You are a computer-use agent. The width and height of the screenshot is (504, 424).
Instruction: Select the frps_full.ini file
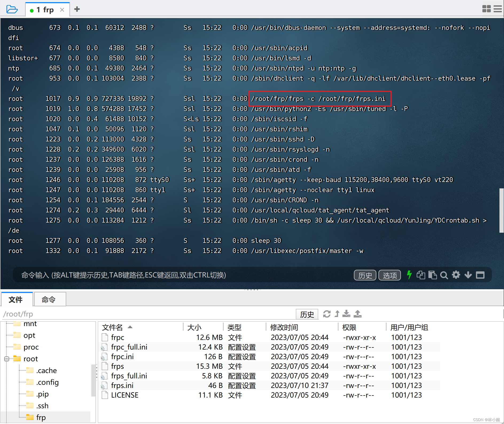[270, 376]
